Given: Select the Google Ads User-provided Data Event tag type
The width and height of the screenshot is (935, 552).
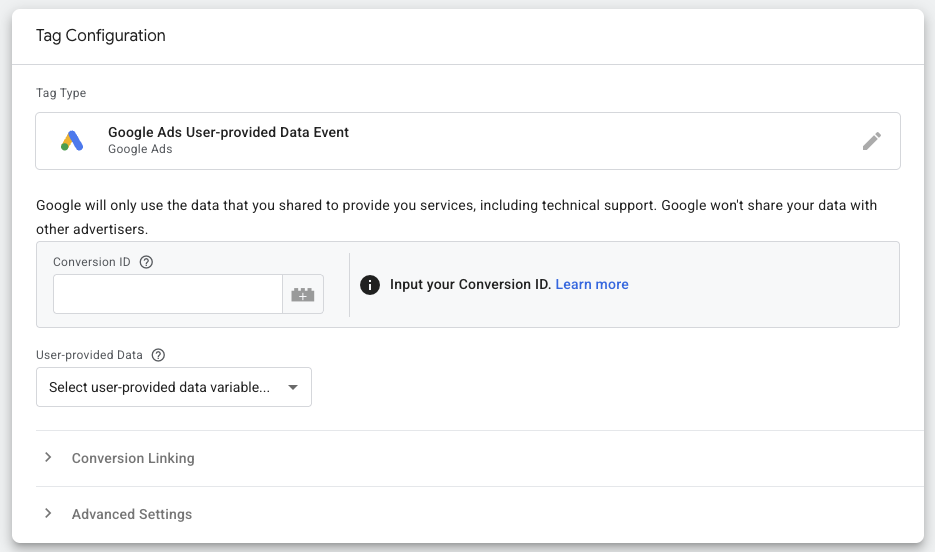Looking at the screenshot, I should tap(468, 141).
